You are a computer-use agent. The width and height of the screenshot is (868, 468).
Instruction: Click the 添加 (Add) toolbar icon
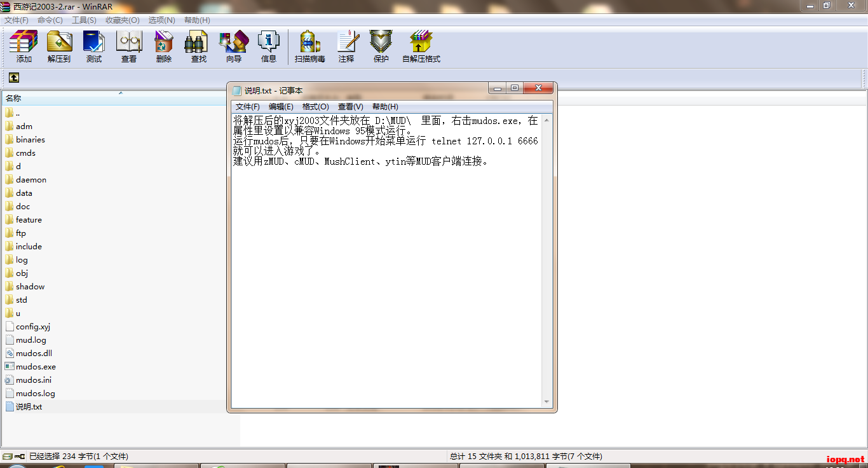24,46
